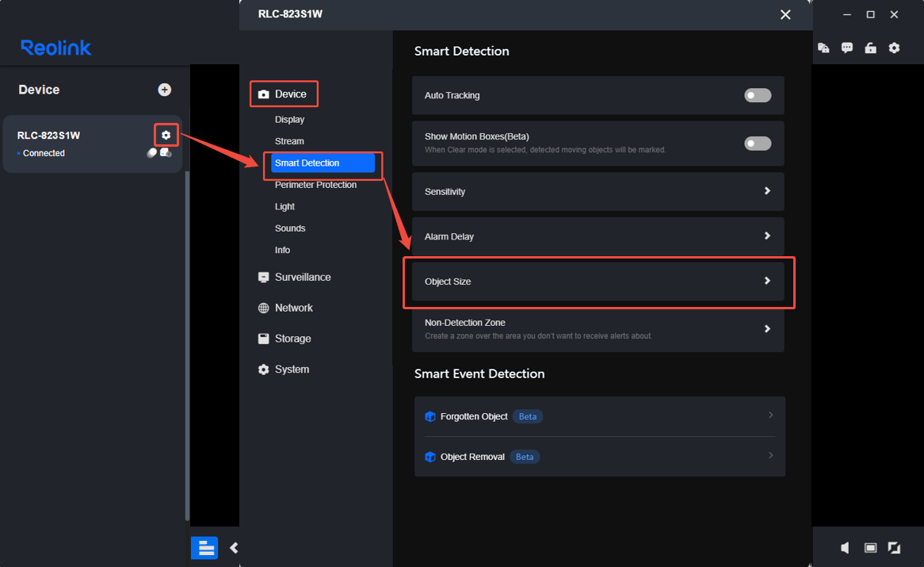The image size is (924, 567).
Task: Click the Beta badge beside Forgotten Object
Action: pos(528,416)
